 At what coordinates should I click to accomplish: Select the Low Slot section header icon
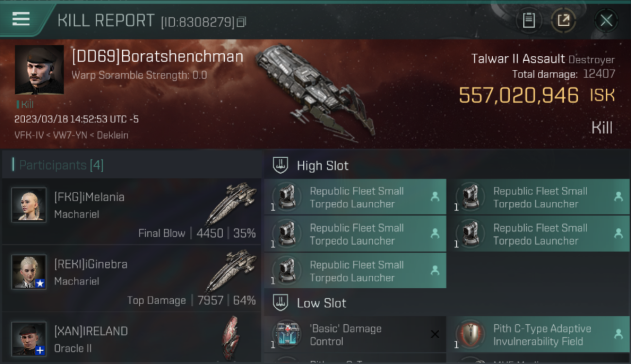click(280, 303)
